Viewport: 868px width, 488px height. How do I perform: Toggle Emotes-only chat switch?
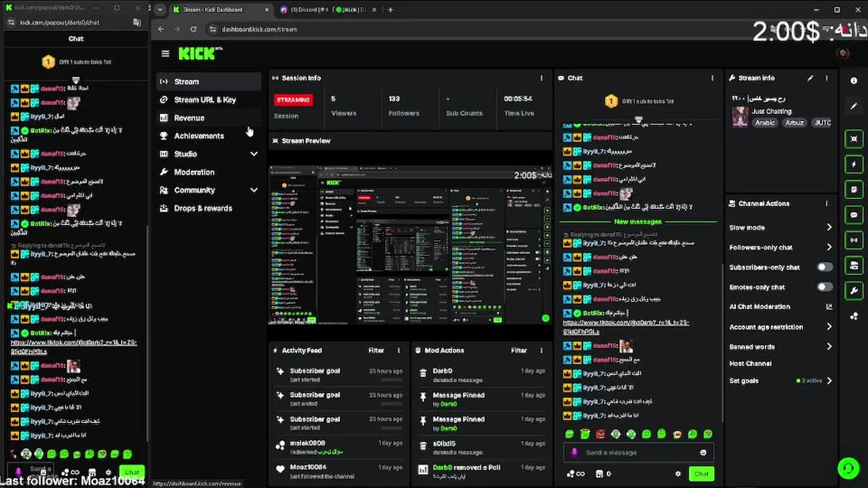pyautogui.click(x=825, y=287)
